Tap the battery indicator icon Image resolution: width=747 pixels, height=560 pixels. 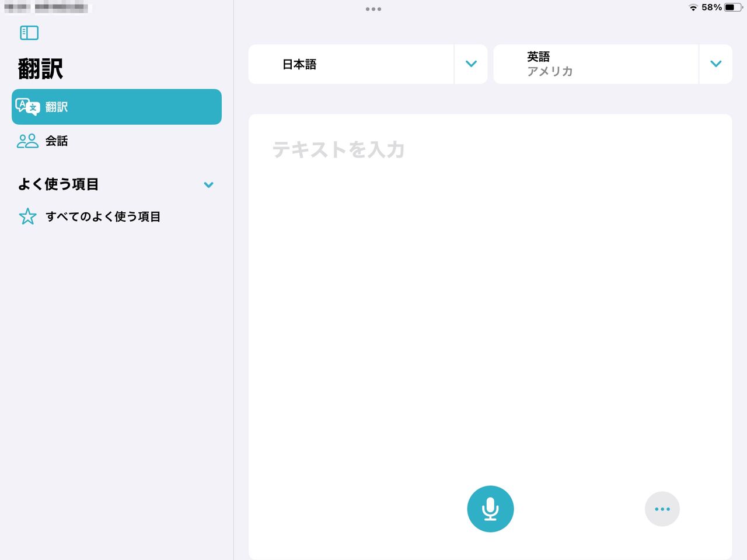(x=734, y=8)
